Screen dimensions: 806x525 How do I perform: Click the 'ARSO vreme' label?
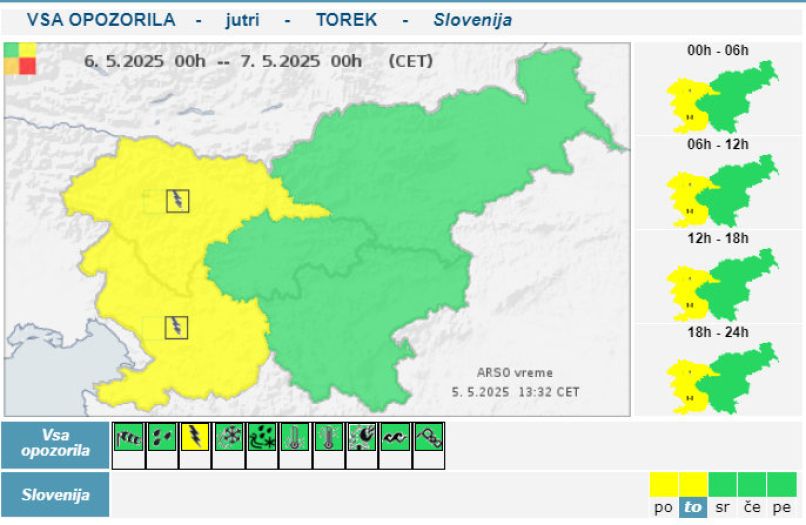click(x=515, y=373)
